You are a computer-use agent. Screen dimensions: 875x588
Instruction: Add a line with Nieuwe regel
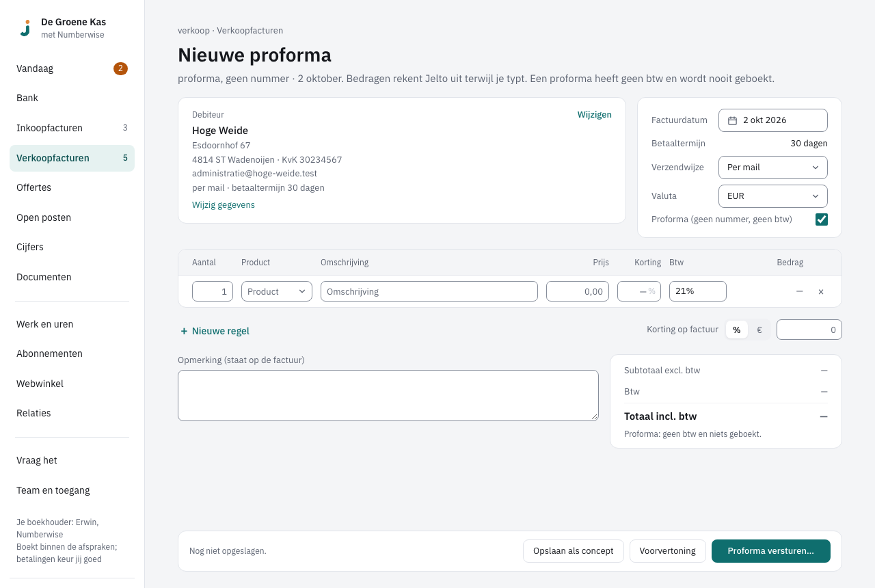pyautogui.click(x=215, y=331)
